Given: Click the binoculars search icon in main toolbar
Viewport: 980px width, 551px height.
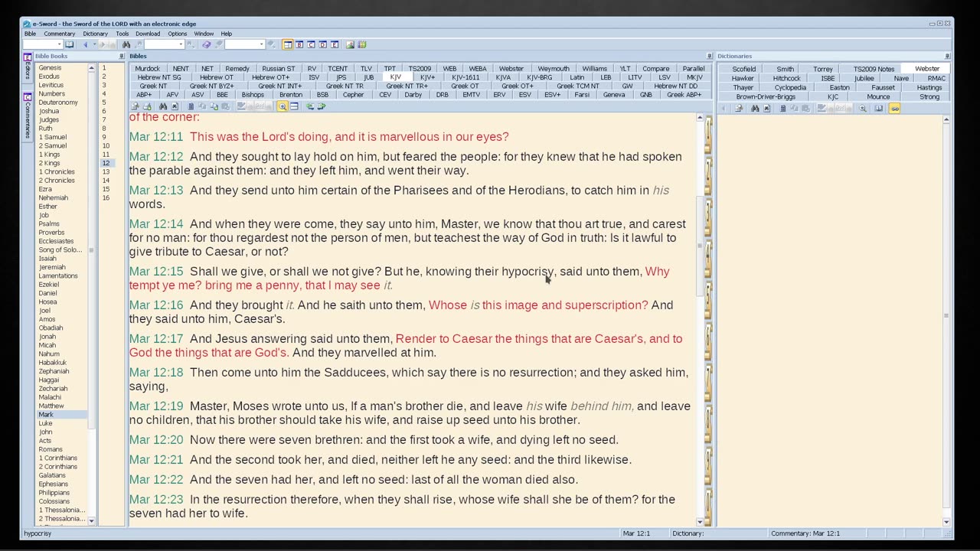Looking at the screenshot, I should pos(126,44).
